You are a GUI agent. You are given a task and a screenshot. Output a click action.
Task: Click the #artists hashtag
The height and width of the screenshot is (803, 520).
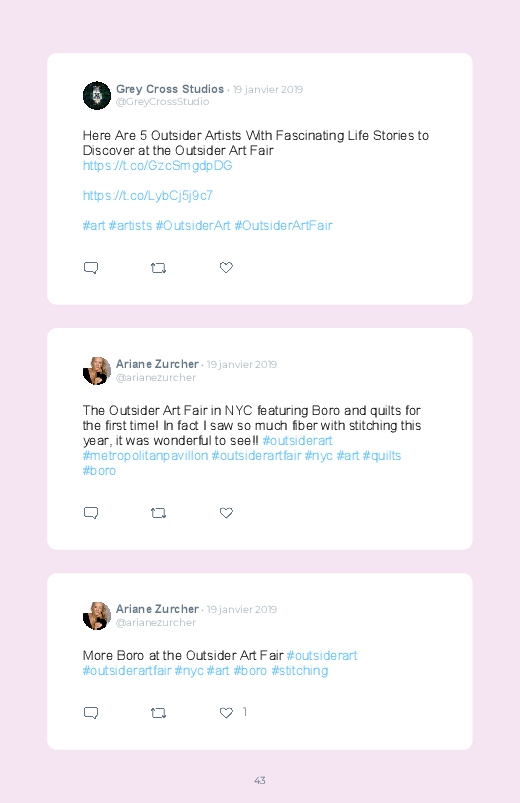130,225
